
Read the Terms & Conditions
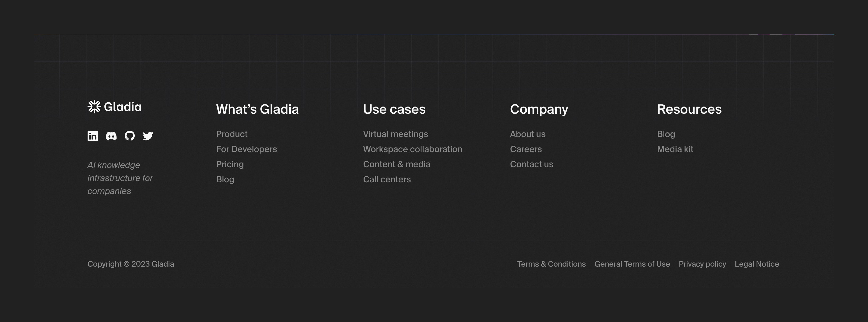click(x=551, y=264)
